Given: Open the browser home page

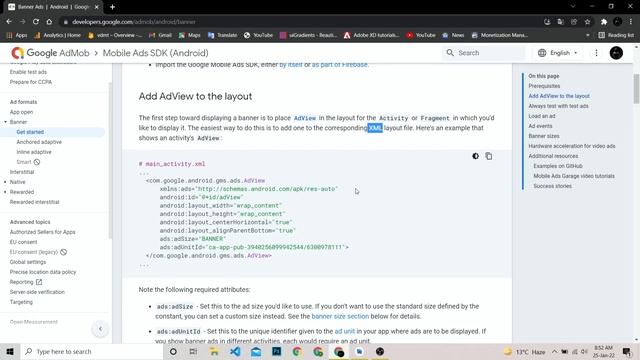Looking at the screenshot, I should (x=49, y=22).
